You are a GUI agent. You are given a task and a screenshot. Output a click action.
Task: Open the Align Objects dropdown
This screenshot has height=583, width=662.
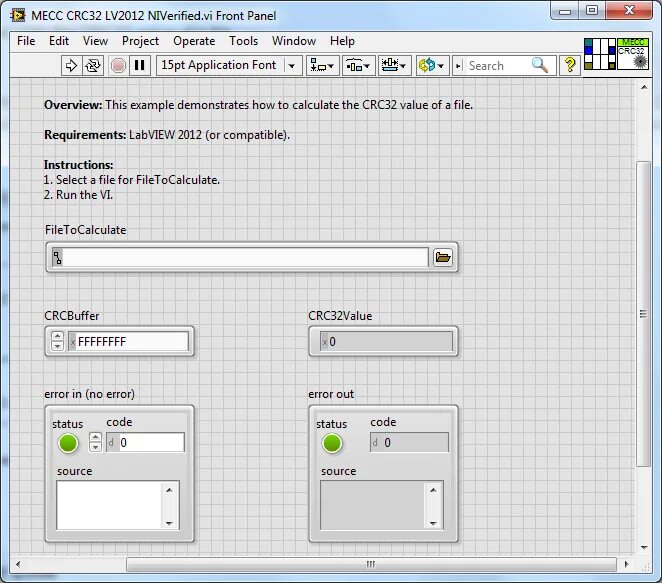click(323, 65)
